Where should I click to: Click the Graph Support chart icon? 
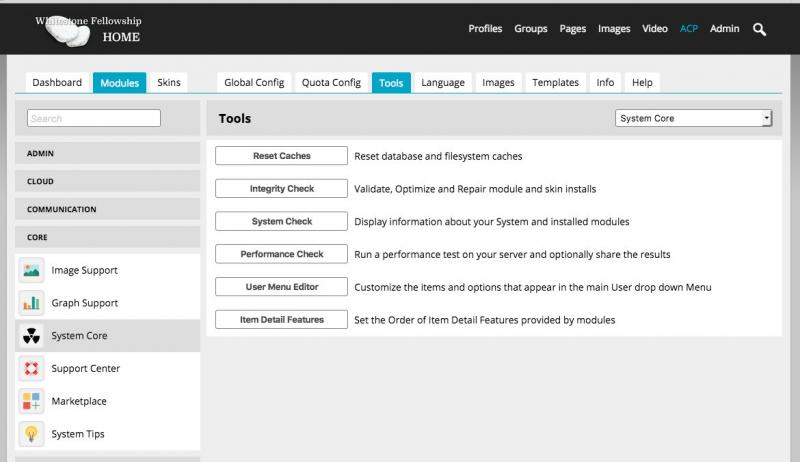(x=32, y=303)
